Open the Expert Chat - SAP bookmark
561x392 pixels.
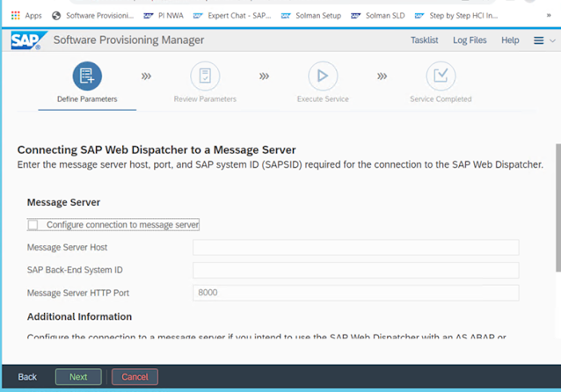tap(232, 15)
